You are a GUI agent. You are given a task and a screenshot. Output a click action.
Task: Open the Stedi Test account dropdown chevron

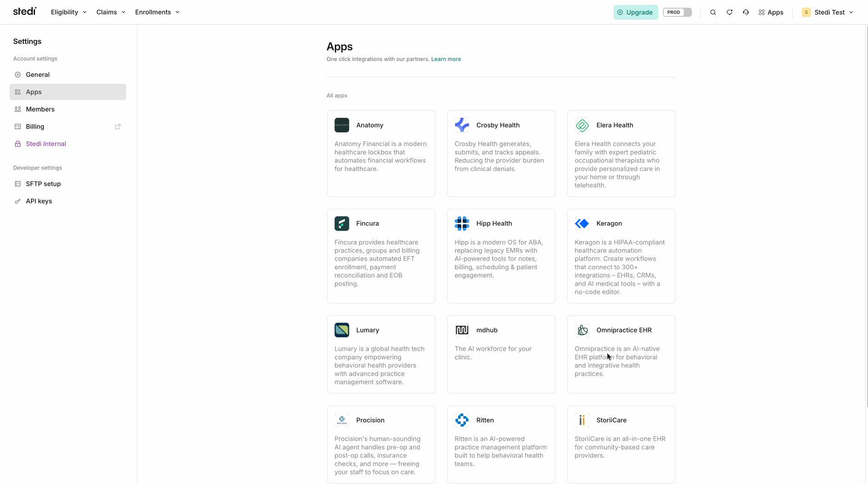(x=851, y=12)
